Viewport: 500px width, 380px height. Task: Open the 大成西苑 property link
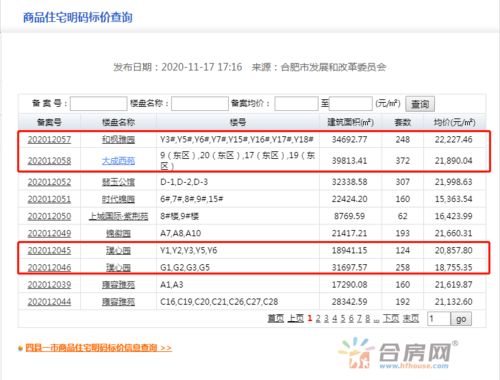tap(118, 161)
